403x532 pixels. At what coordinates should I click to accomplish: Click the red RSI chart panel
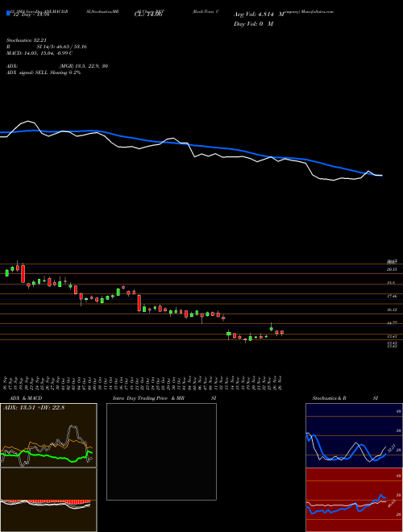coord(354,500)
